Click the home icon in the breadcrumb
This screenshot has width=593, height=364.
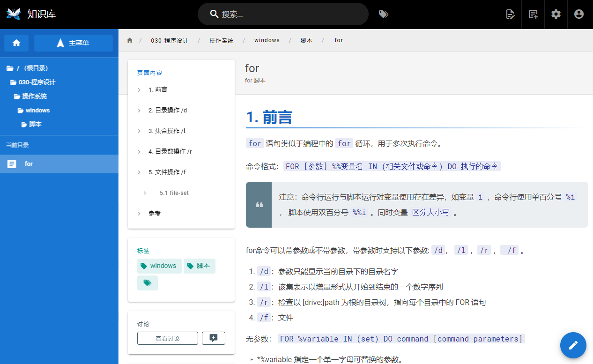point(130,40)
